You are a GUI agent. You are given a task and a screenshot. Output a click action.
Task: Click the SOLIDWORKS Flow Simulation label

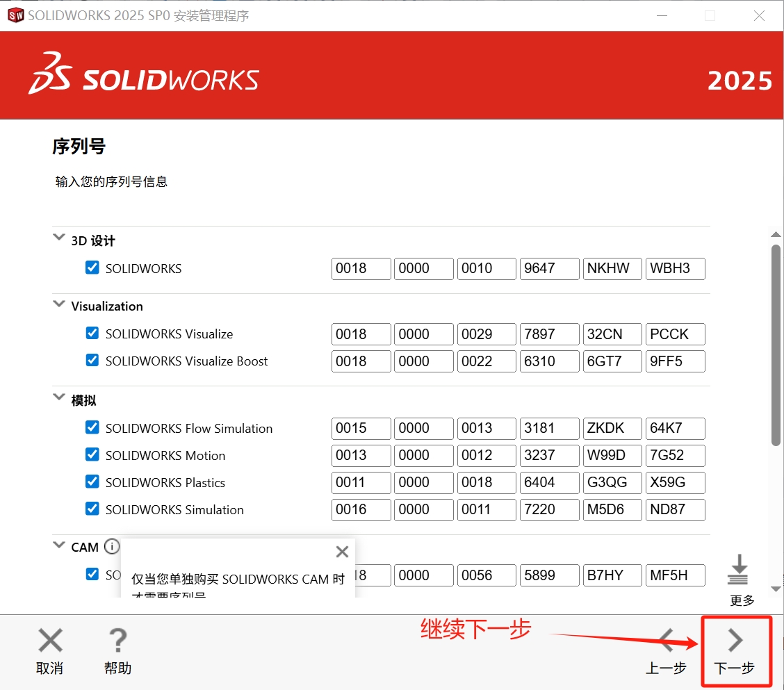(x=189, y=429)
